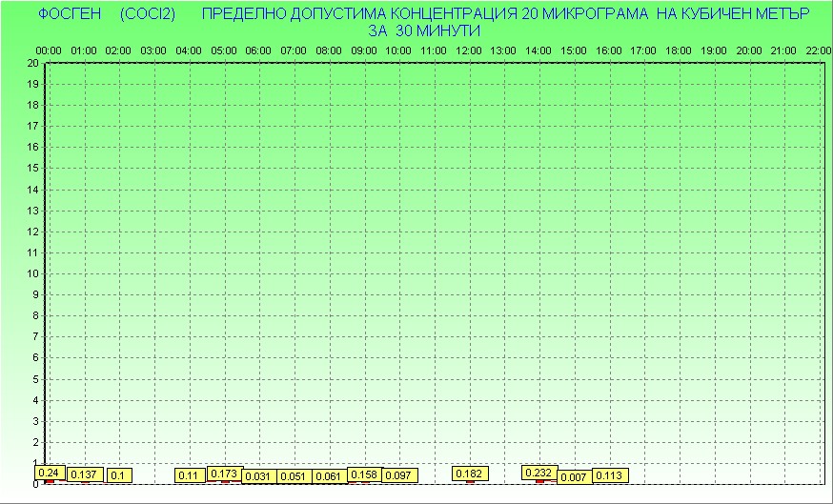Click the 0.061 value label
The width and height of the screenshot is (833, 504).
[x=329, y=476]
